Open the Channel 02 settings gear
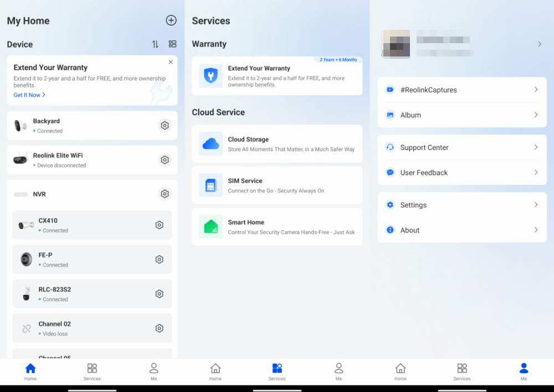Viewport: 554px width, 392px height. coord(160,328)
